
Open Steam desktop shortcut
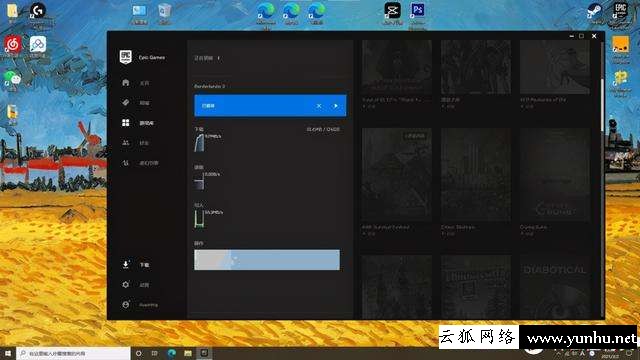click(595, 12)
